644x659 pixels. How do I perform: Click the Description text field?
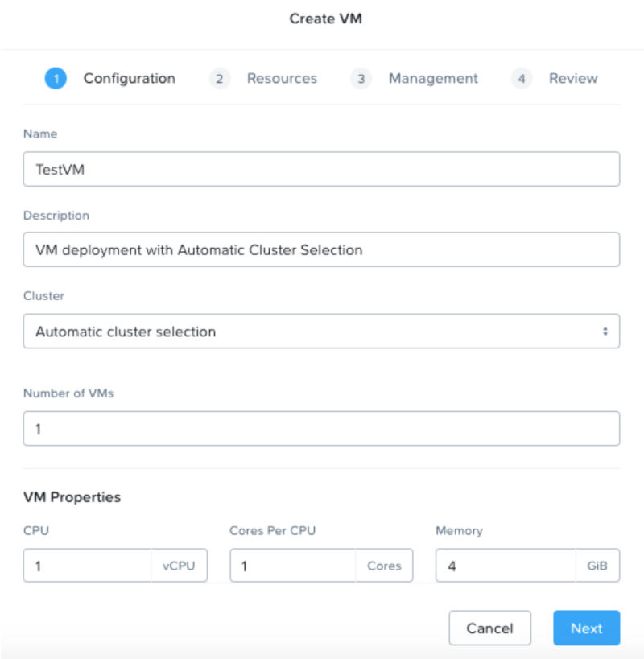pyautogui.click(x=322, y=250)
